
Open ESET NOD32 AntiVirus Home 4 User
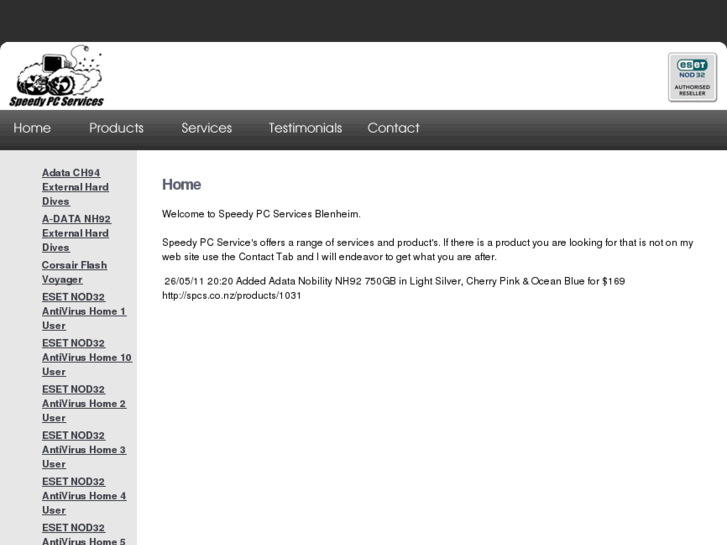(x=84, y=496)
